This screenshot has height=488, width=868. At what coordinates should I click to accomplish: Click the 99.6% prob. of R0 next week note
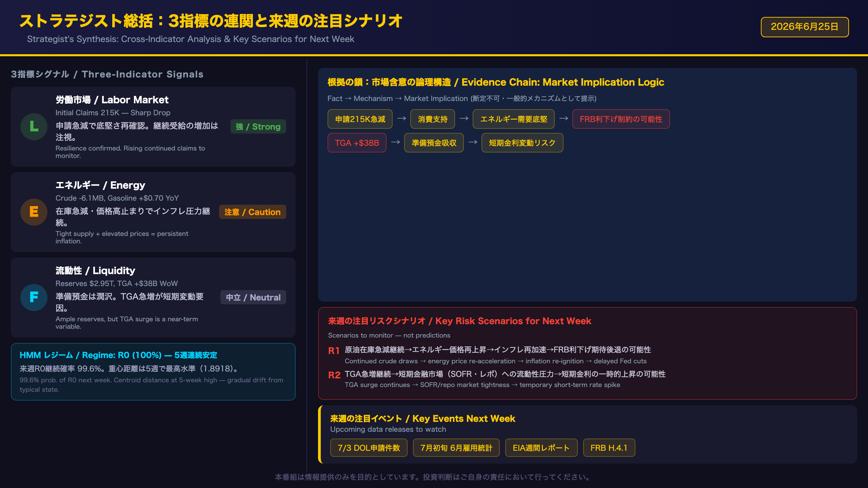tap(151, 385)
